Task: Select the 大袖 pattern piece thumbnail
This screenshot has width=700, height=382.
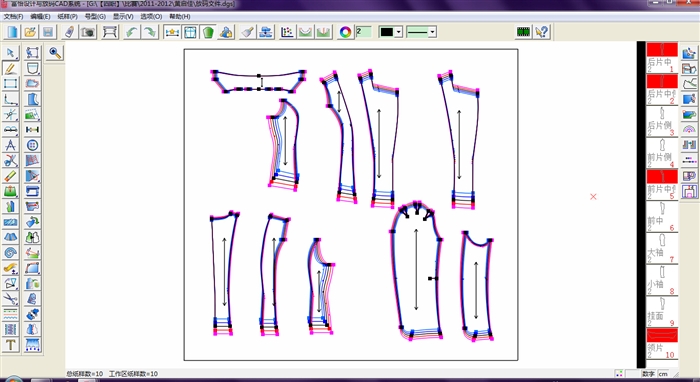Action: click(x=662, y=248)
